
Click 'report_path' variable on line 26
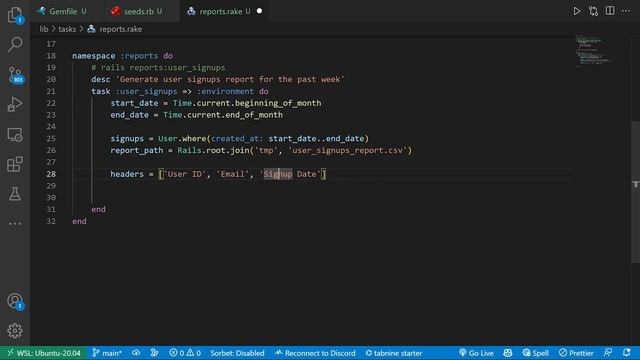136,151
